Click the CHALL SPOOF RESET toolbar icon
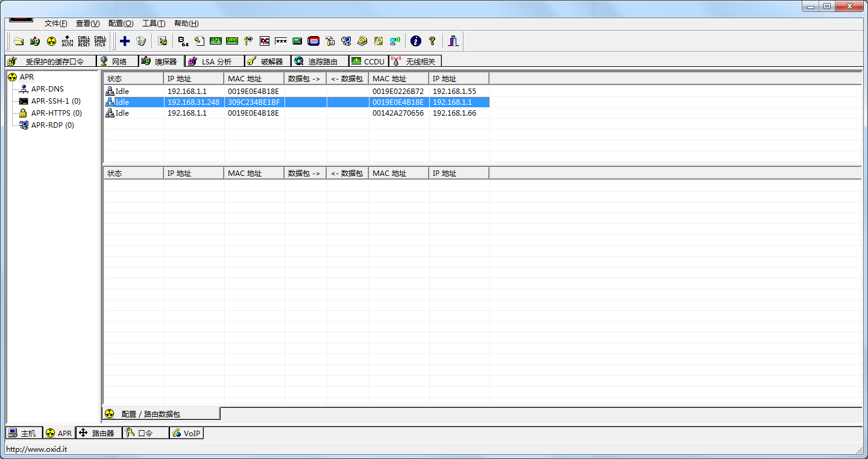Viewport: 868px width, 459px height. click(x=84, y=41)
